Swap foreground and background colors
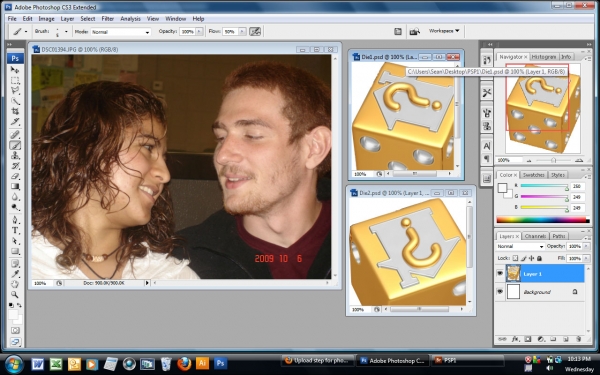600x375 pixels. tap(19, 305)
